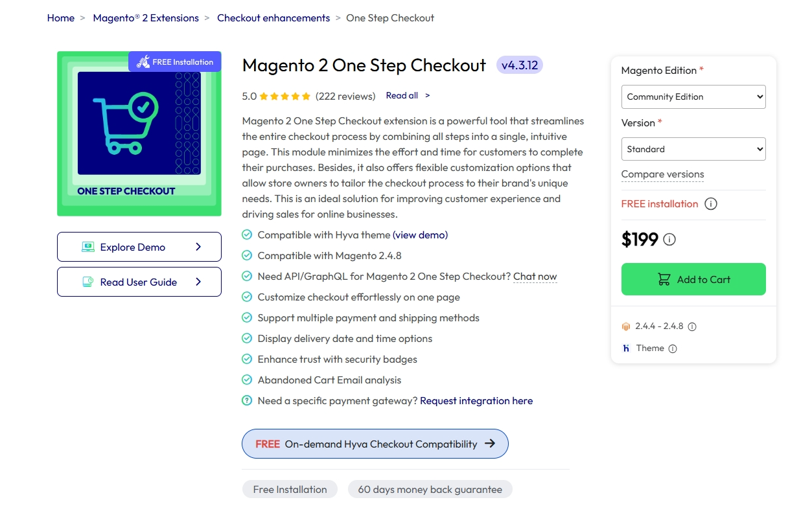The height and width of the screenshot is (513, 812).
Task: Click the v4.3.12 version badge
Action: pyautogui.click(x=519, y=65)
